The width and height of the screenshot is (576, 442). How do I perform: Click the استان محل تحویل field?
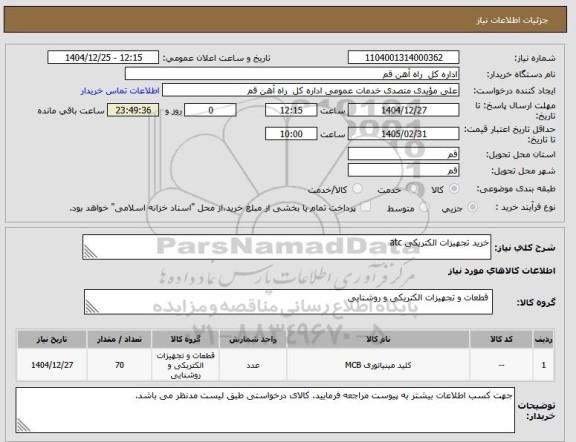pos(403,154)
